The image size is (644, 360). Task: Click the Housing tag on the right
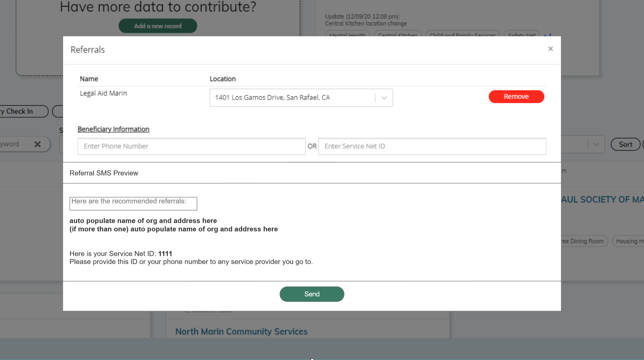point(630,241)
